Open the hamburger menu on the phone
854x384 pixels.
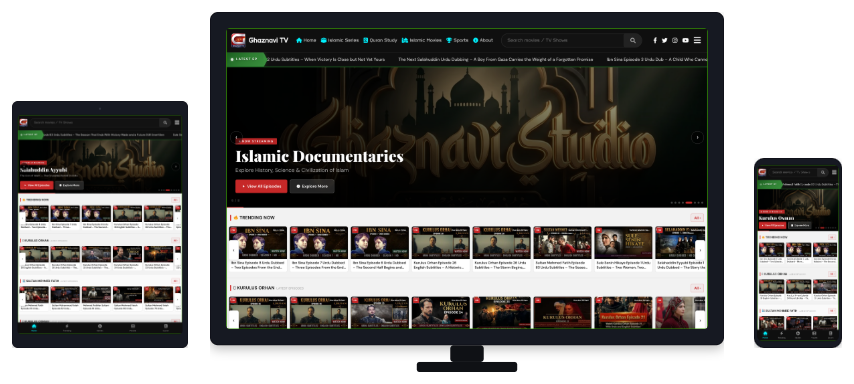(x=834, y=172)
